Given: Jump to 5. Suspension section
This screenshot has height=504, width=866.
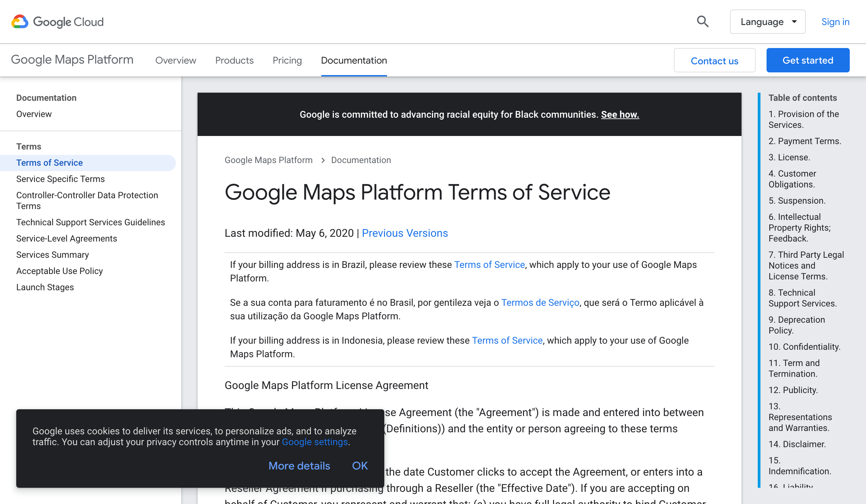Looking at the screenshot, I should [797, 201].
